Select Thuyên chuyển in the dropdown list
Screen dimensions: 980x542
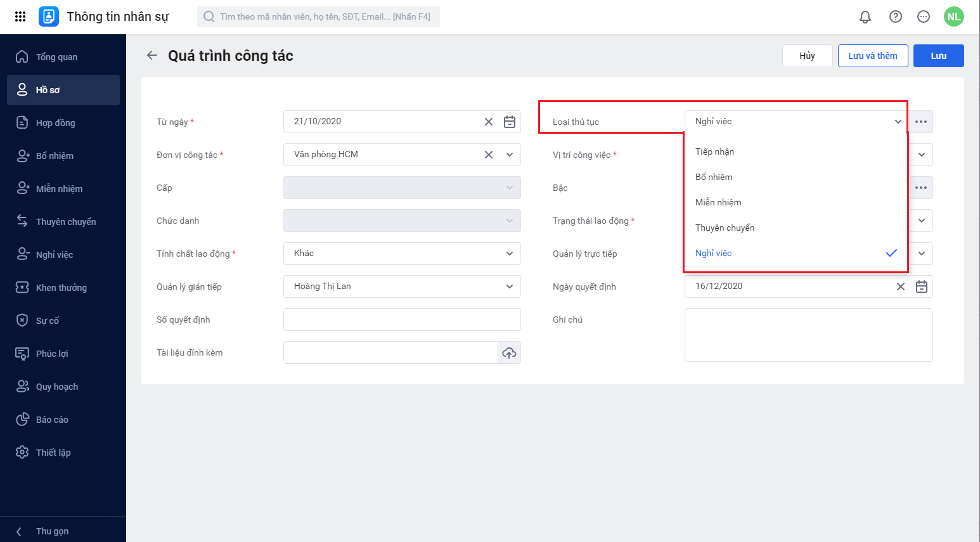pos(796,228)
